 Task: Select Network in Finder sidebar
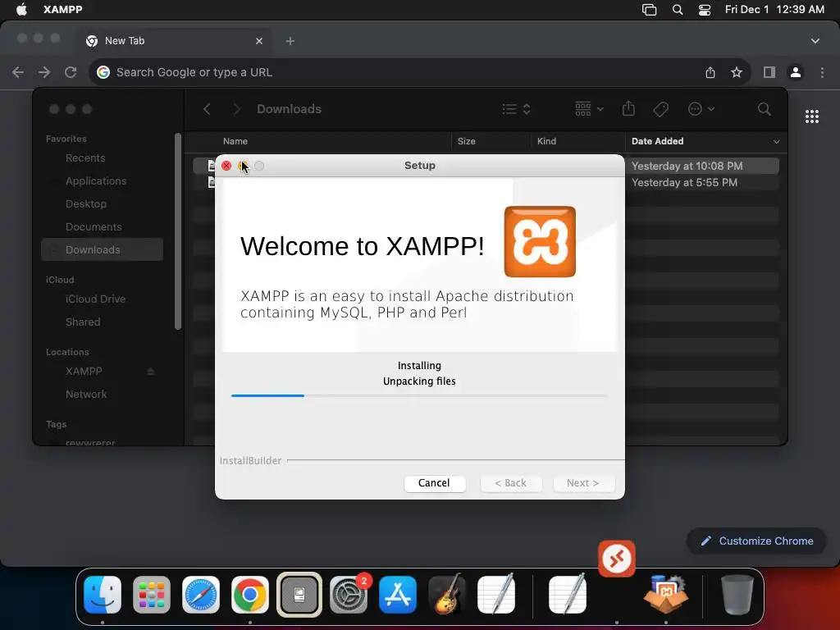pyautogui.click(x=85, y=395)
